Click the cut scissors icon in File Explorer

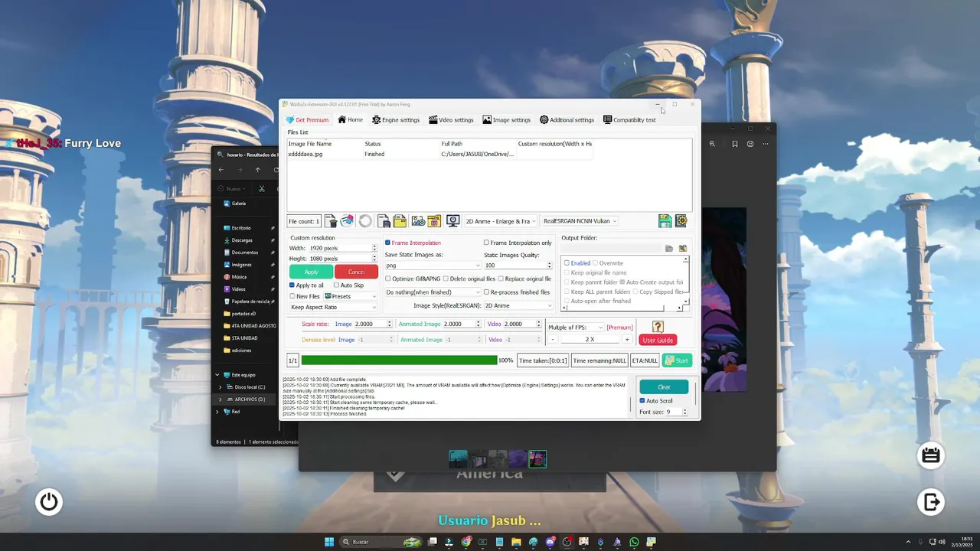click(x=262, y=188)
